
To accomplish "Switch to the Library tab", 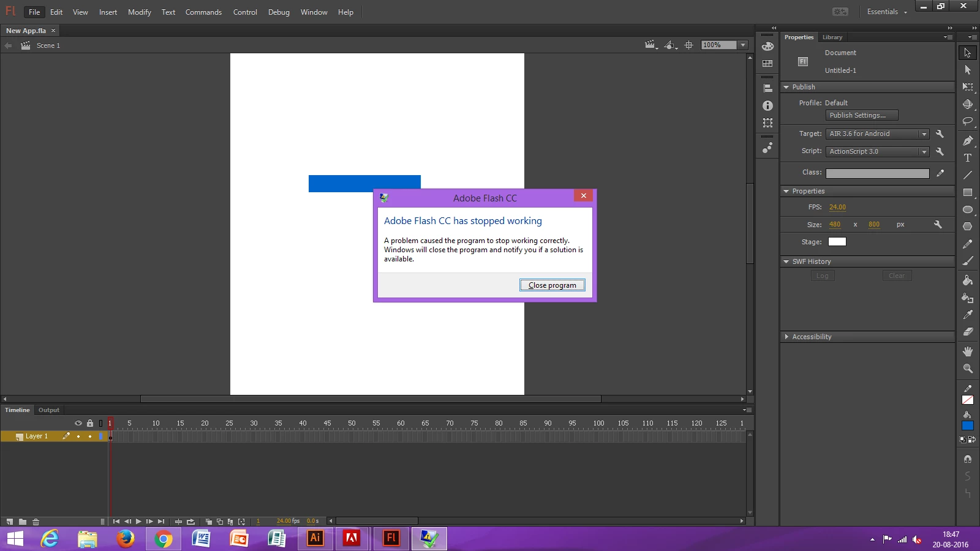I will (832, 37).
